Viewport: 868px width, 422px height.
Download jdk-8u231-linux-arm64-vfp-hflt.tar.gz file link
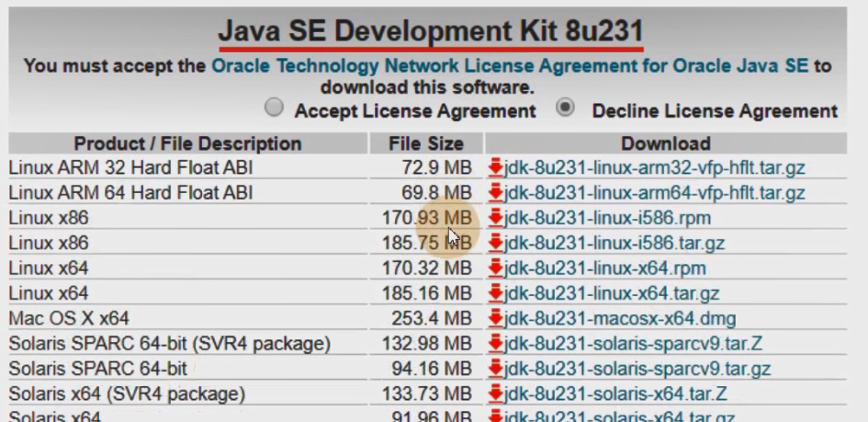click(654, 193)
